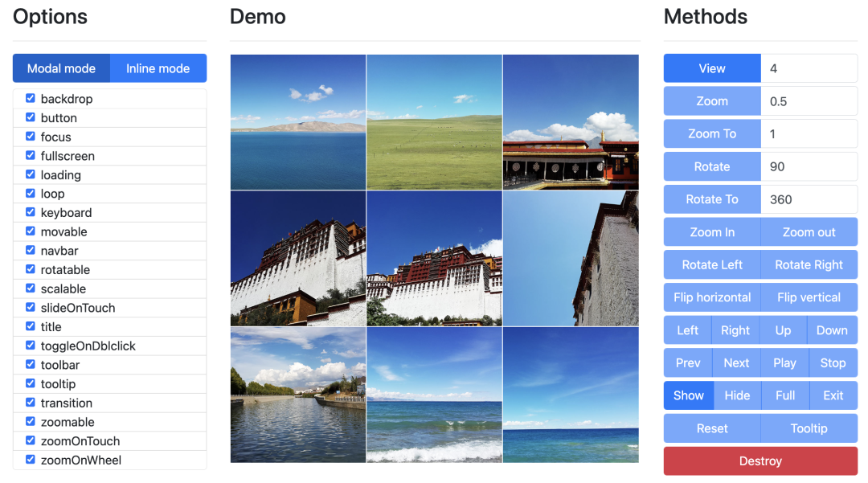
Task: Edit the Zoom To value field
Action: pos(809,134)
